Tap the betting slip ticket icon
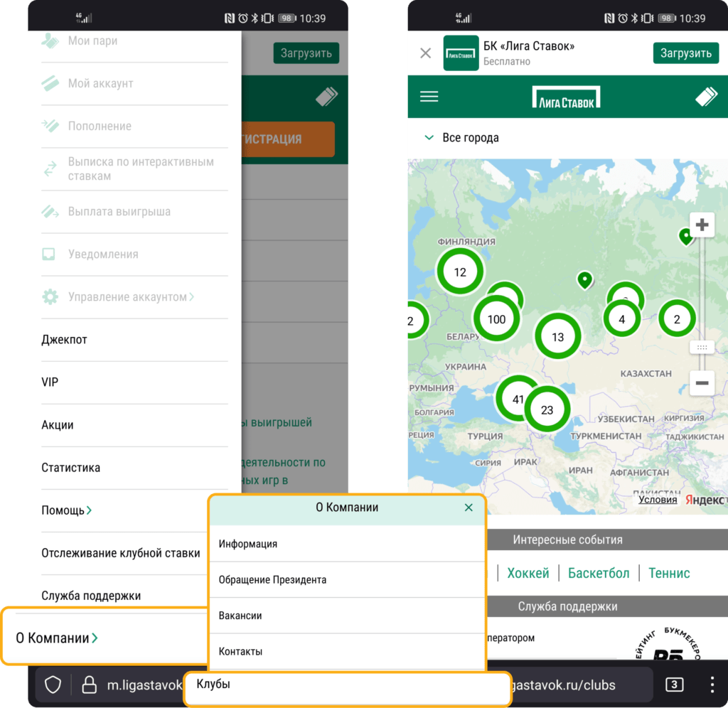The image size is (728, 708). (x=706, y=97)
